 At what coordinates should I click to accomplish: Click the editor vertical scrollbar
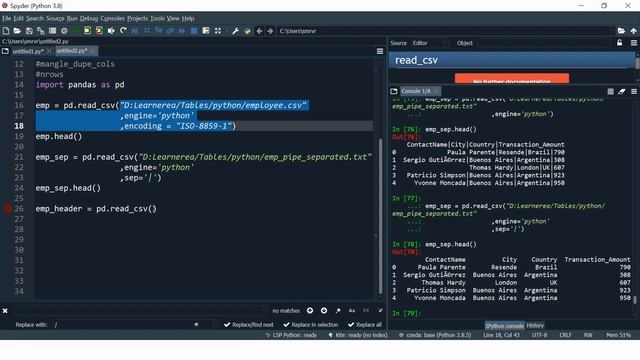tap(380, 216)
